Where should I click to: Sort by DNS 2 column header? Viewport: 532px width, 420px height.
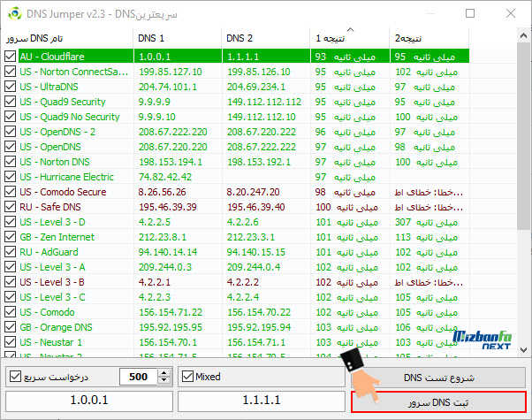click(x=266, y=38)
